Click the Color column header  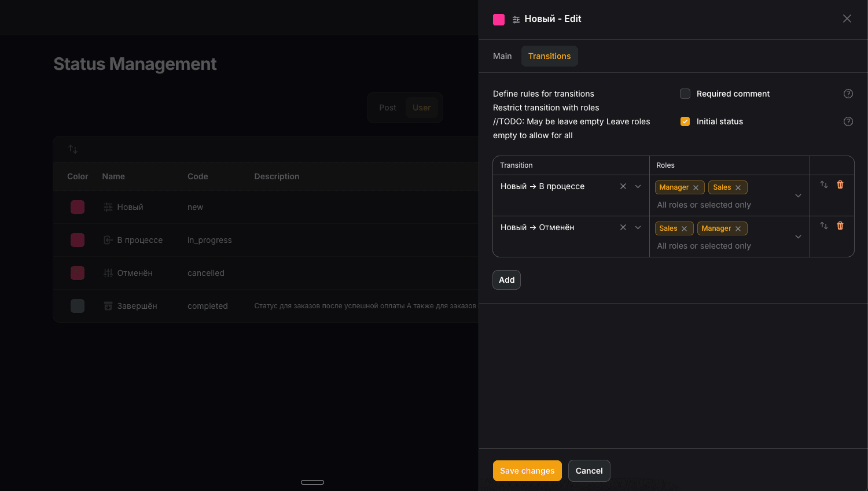pos(78,176)
